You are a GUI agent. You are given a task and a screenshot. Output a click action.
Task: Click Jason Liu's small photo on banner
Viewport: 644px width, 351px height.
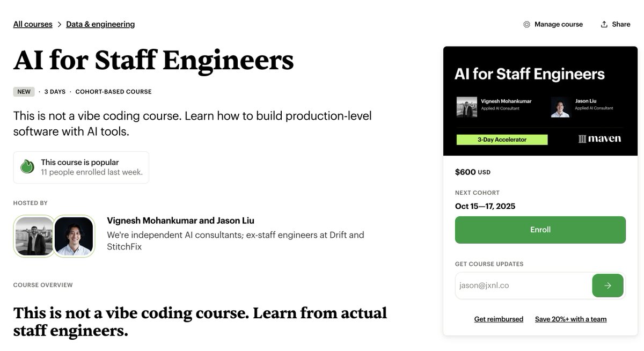[x=560, y=107]
